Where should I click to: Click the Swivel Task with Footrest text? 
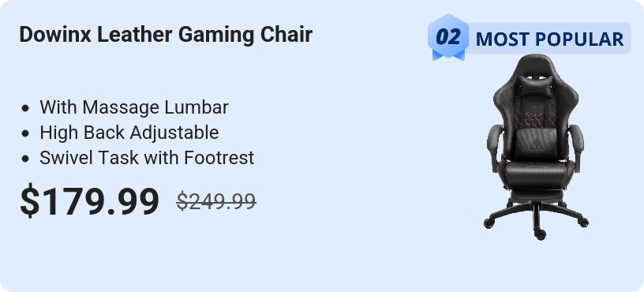[x=147, y=158]
